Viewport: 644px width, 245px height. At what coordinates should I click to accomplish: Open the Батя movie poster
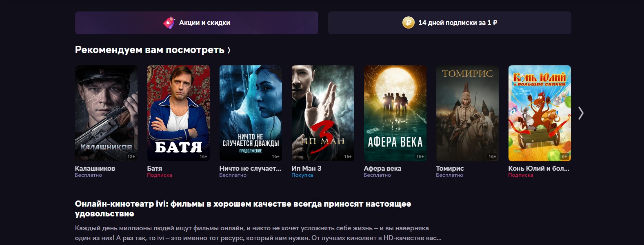[178, 113]
